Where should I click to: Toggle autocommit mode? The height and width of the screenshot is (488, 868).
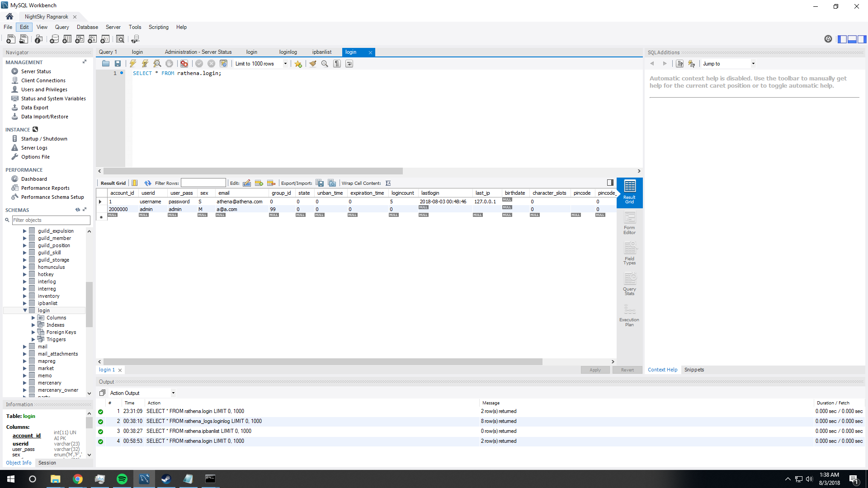pos(223,64)
